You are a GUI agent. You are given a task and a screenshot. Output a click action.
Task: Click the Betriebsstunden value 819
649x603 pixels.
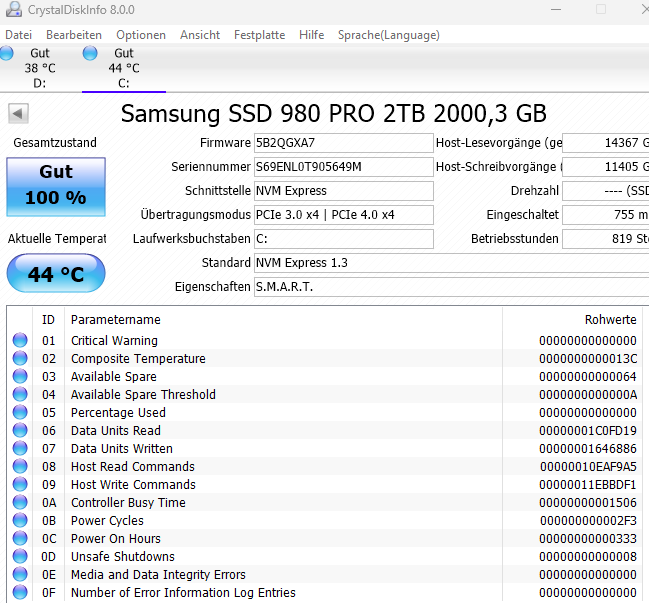pos(606,239)
